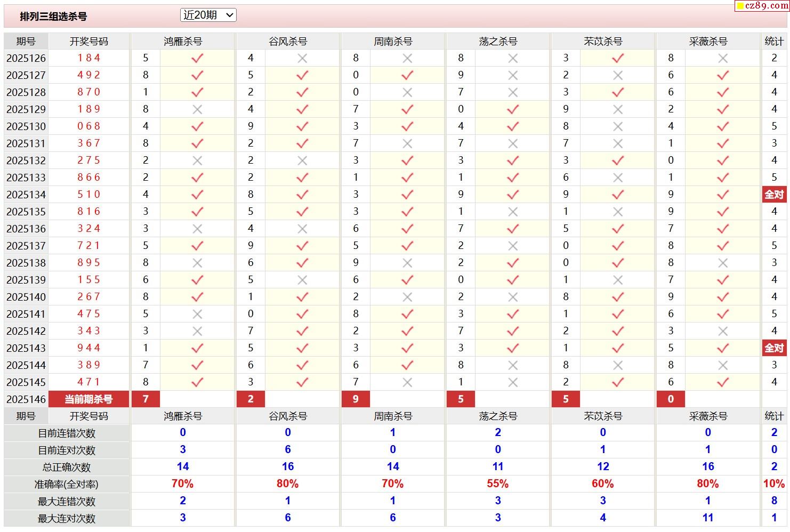Click the bottom 荡之杀号 footer header

498,416
